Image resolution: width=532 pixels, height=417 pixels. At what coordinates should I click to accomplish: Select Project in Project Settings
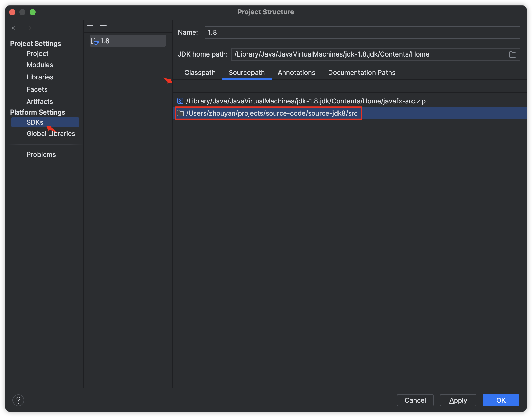click(37, 54)
